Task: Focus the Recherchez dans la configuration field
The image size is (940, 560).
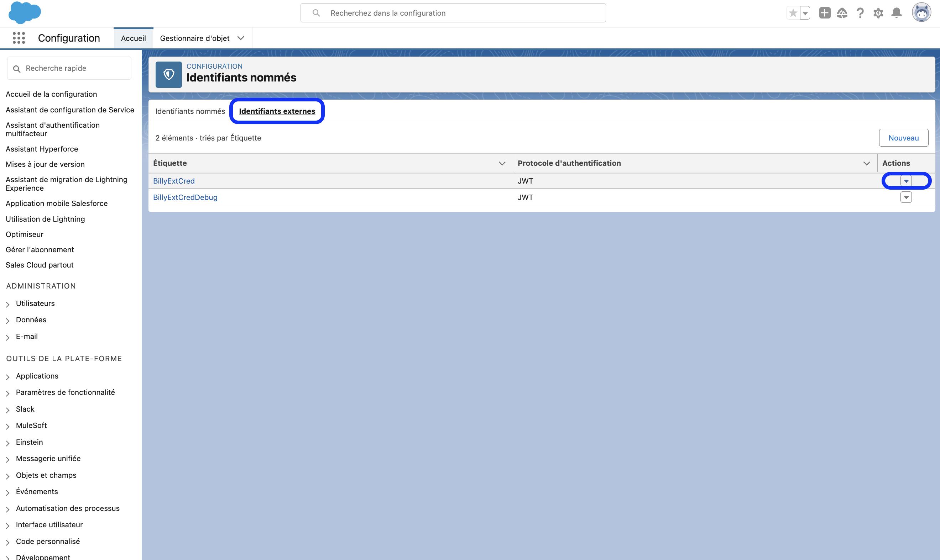Action: tap(453, 13)
